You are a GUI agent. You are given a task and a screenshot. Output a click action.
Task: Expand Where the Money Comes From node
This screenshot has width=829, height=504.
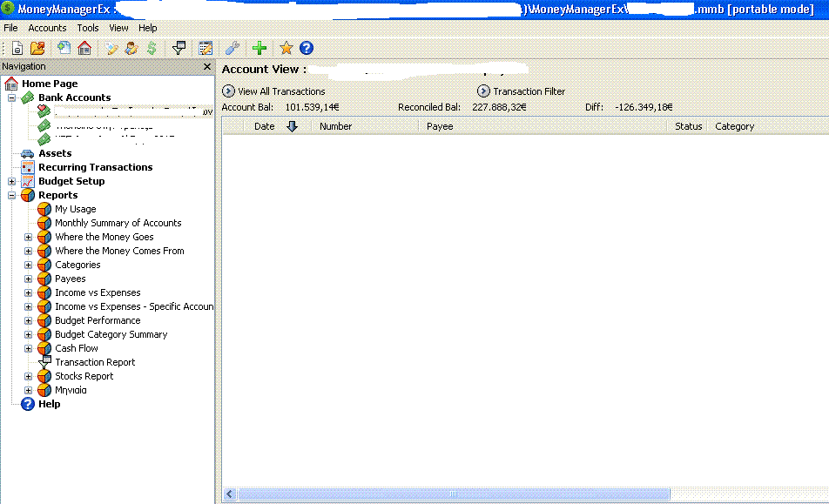[x=29, y=251]
